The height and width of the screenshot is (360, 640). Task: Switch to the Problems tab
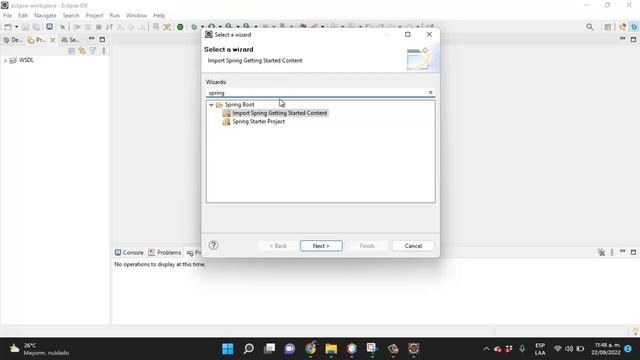(165, 253)
